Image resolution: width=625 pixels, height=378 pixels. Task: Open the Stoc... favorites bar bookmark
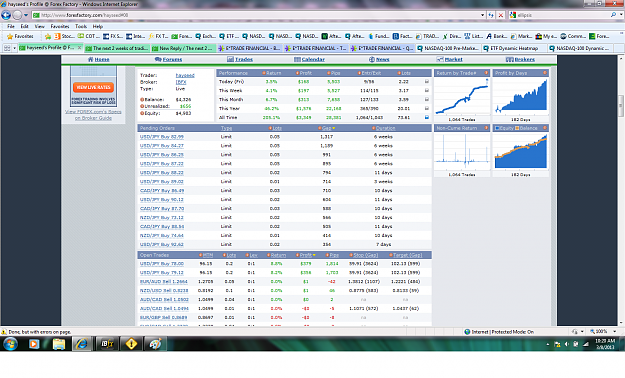coord(64,36)
